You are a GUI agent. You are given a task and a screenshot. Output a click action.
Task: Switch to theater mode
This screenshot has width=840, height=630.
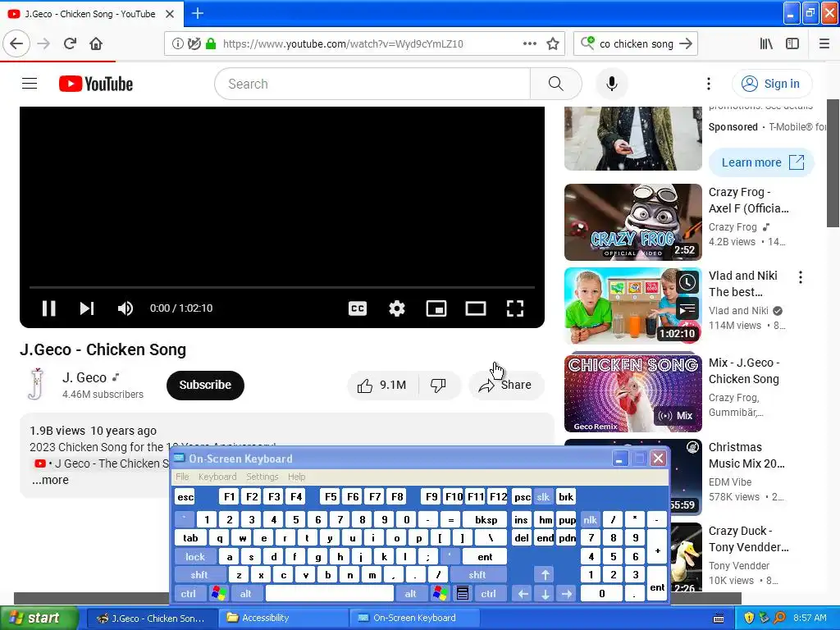pyautogui.click(x=476, y=308)
